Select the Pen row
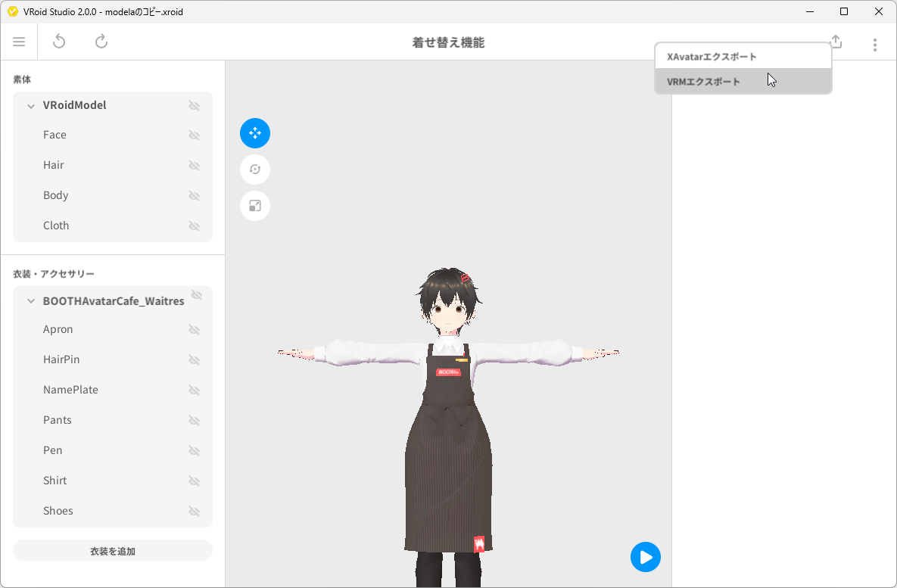 pos(113,451)
